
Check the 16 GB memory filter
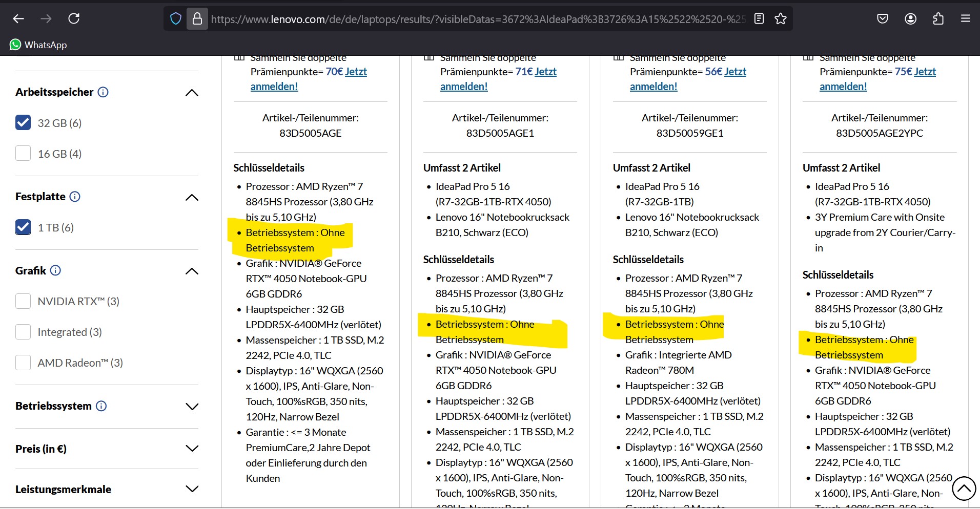pyautogui.click(x=23, y=154)
